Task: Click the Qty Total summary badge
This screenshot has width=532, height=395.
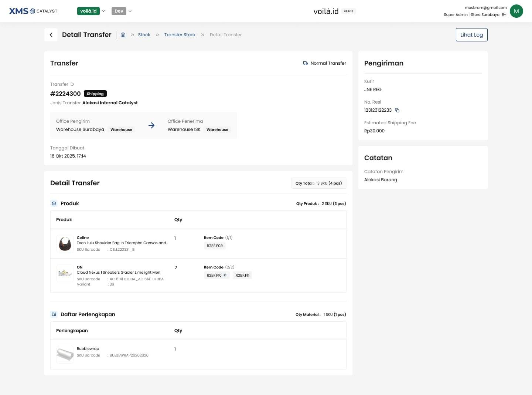Action: (x=318, y=183)
